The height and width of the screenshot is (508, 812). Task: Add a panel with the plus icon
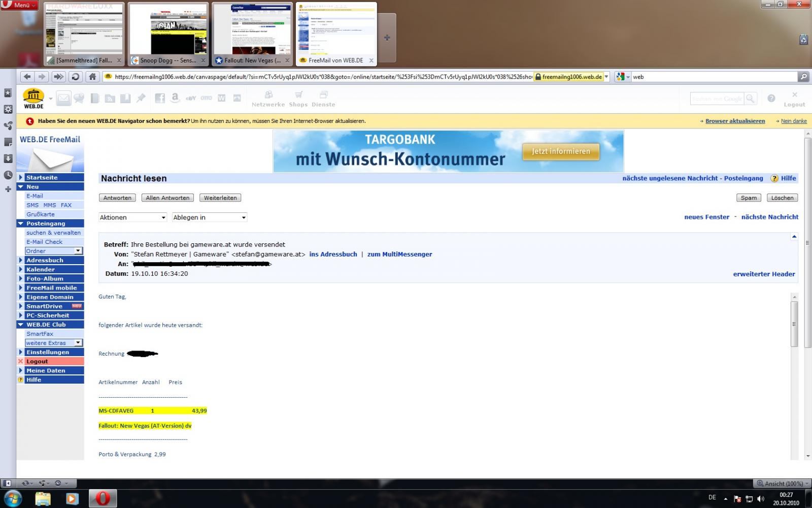click(8, 189)
